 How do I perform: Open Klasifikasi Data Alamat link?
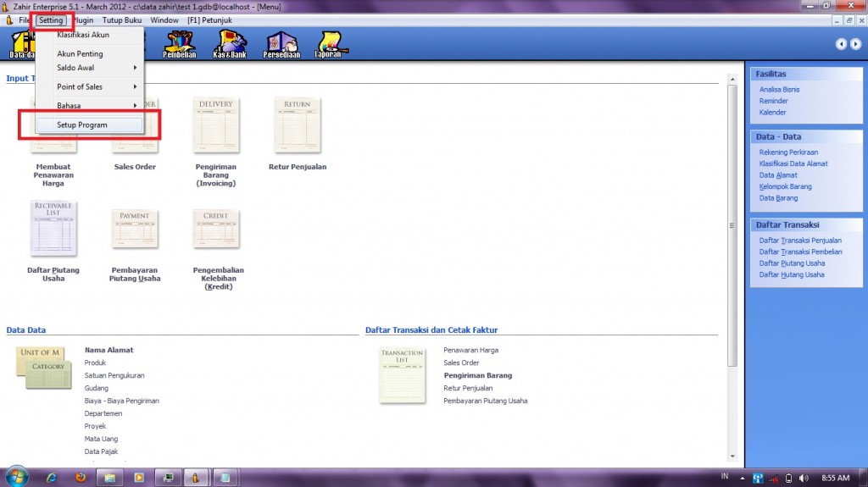(x=793, y=163)
